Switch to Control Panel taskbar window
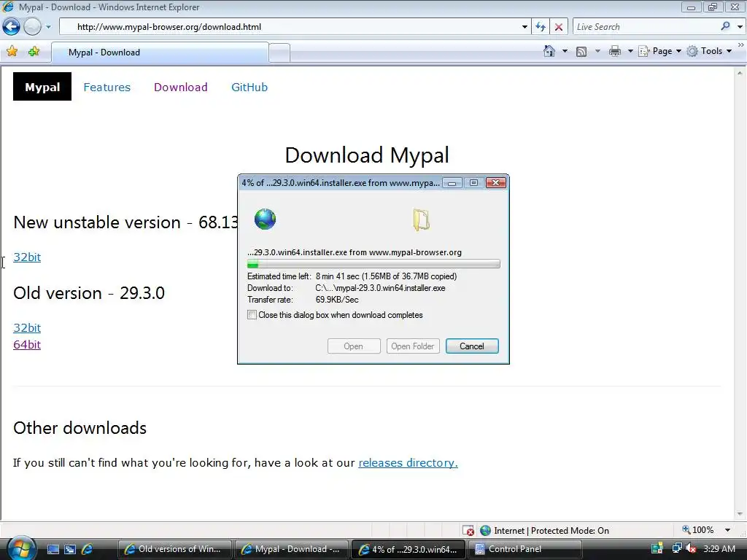747x560 pixels. (x=525, y=549)
